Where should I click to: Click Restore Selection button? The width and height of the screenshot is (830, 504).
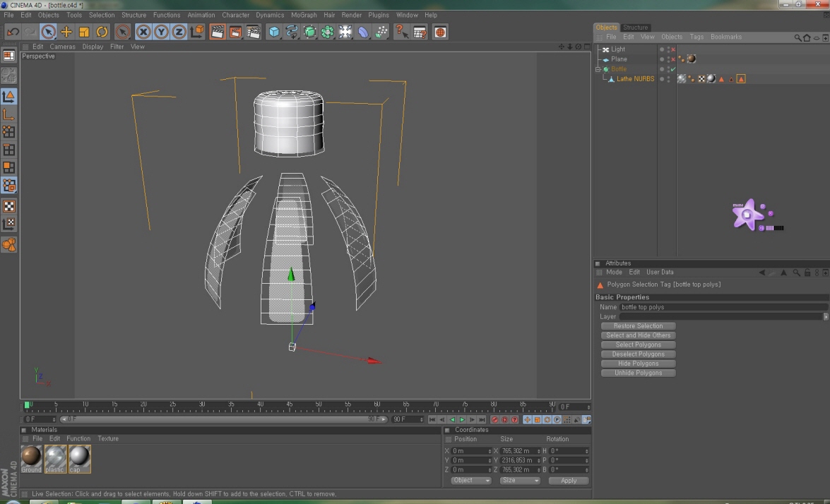coord(639,326)
